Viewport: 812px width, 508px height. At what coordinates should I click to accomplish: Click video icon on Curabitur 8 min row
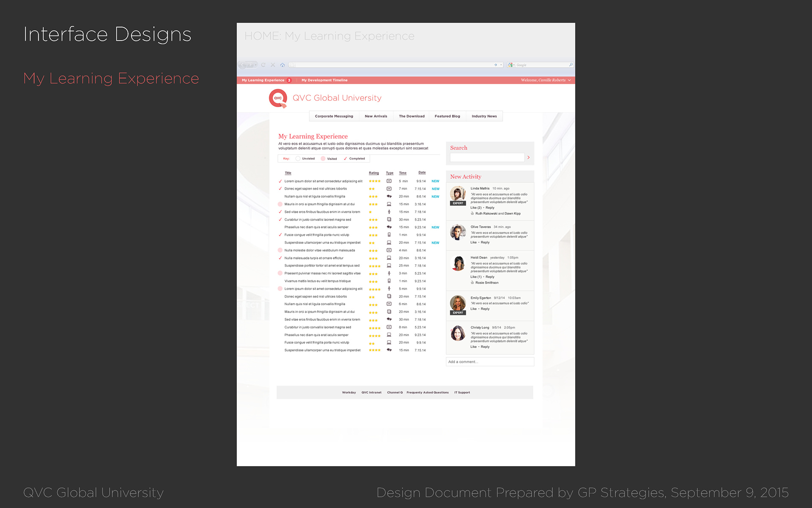click(x=389, y=327)
